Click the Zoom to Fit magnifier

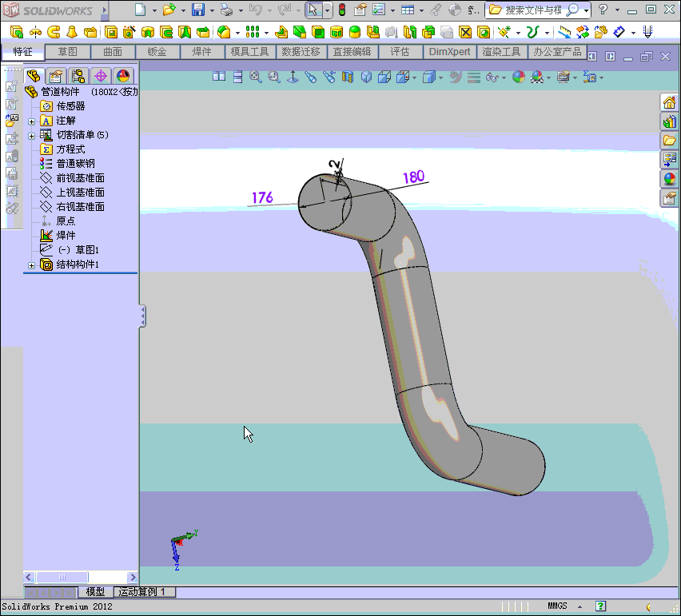point(256,77)
